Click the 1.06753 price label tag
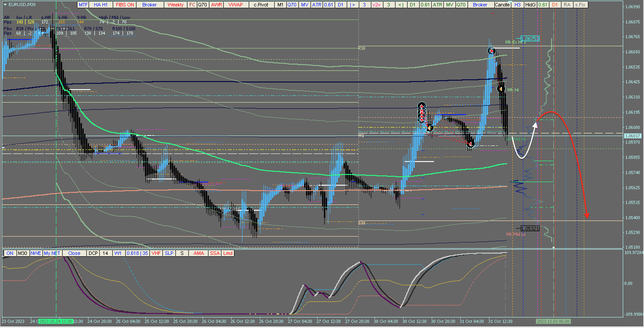The height and width of the screenshot is (328, 644). pos(530,39)
